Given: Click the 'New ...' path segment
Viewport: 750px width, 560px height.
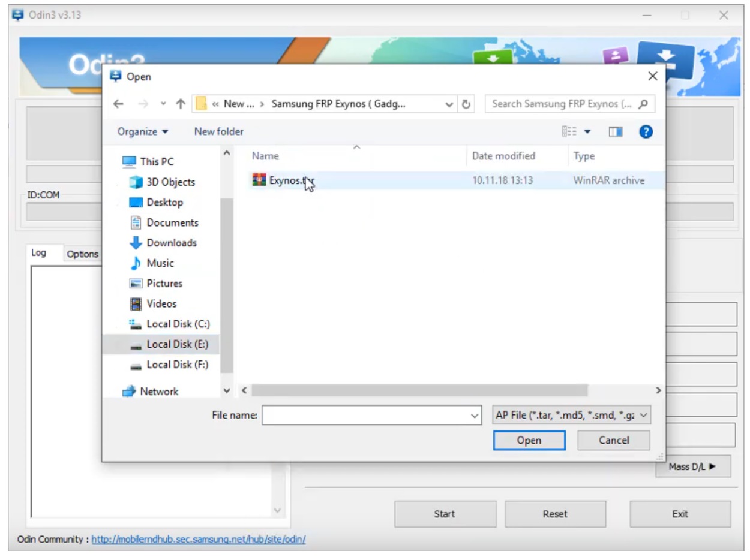Looking at the screenshot, I should [238, 104].
